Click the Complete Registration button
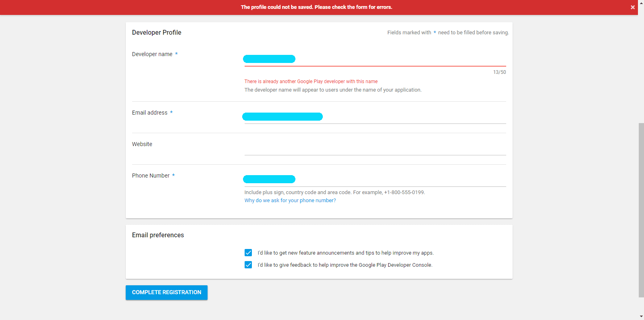Screen dimensions: 644x320 (166, 293)
